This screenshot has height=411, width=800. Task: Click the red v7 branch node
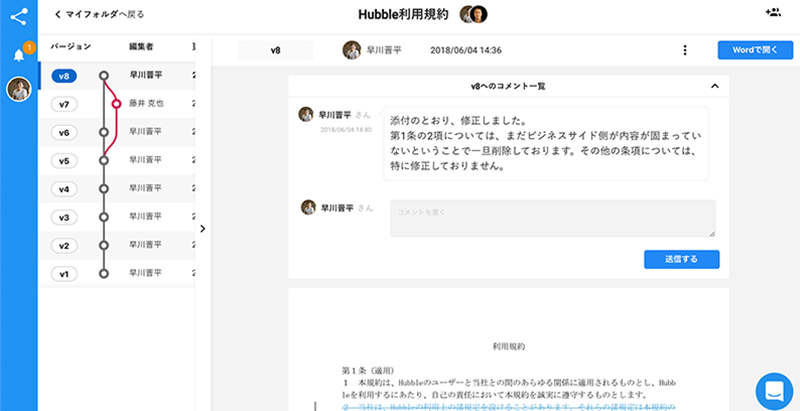(x=116, y=104)
